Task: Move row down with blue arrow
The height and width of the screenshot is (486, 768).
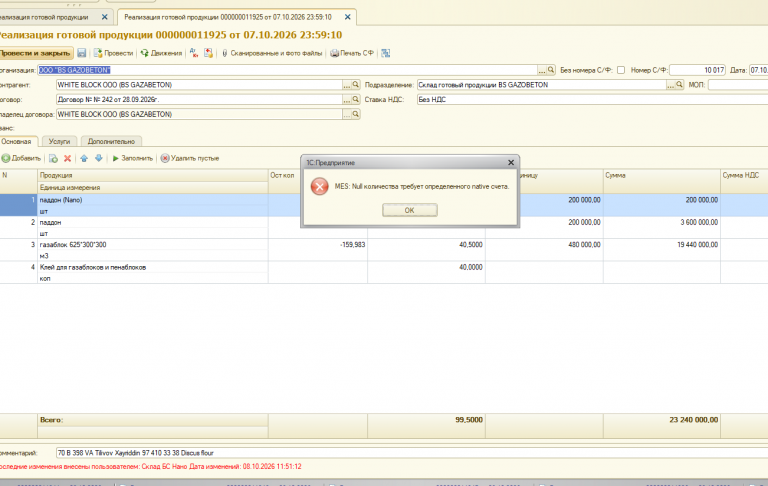Action: coord(98,158)
